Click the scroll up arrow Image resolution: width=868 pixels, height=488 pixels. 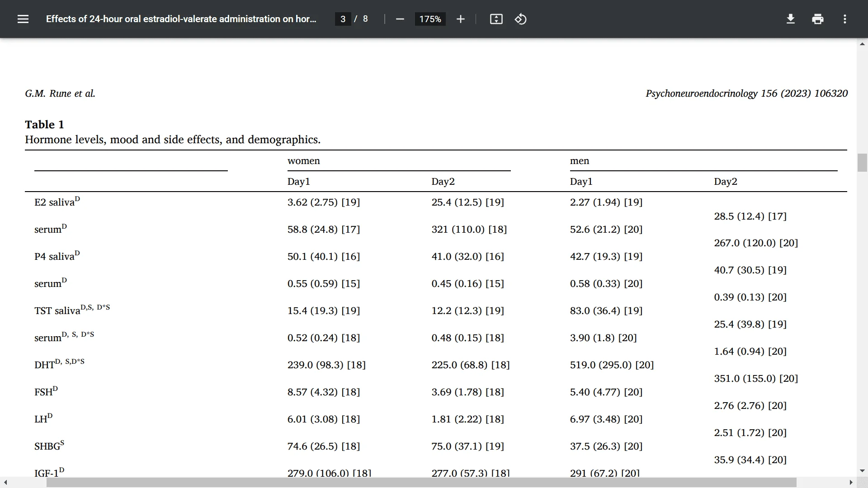pyautogui.click(x=862, y=44)
